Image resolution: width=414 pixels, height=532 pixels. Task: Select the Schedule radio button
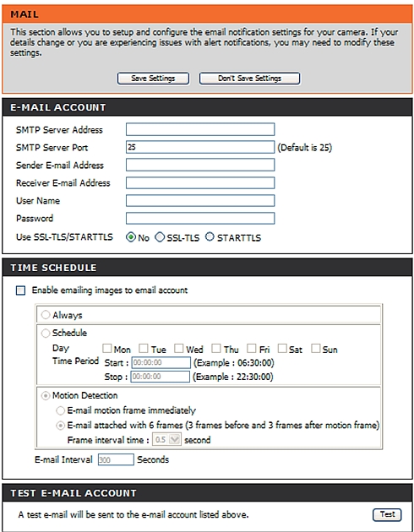(46, 334)
